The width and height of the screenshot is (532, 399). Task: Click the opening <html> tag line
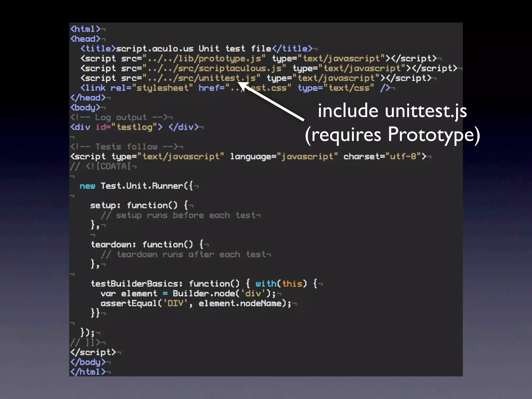pyautogui.click(x=85, y=29)
